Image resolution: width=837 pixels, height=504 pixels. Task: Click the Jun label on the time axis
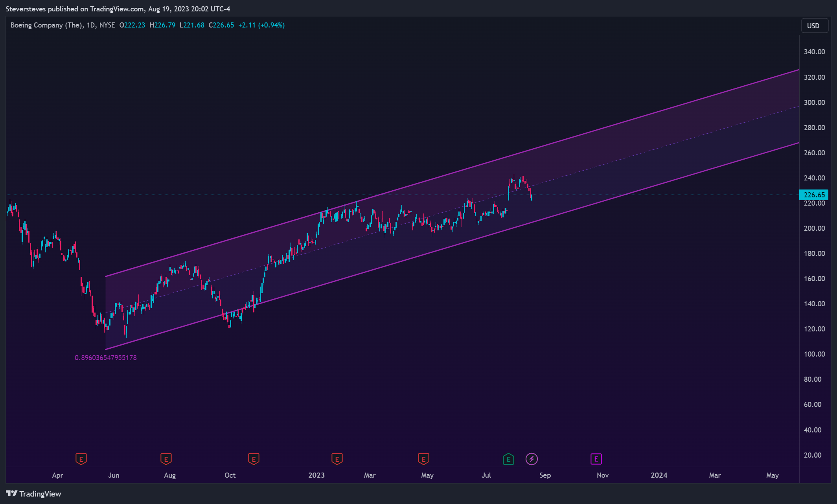tap(114, 475)
